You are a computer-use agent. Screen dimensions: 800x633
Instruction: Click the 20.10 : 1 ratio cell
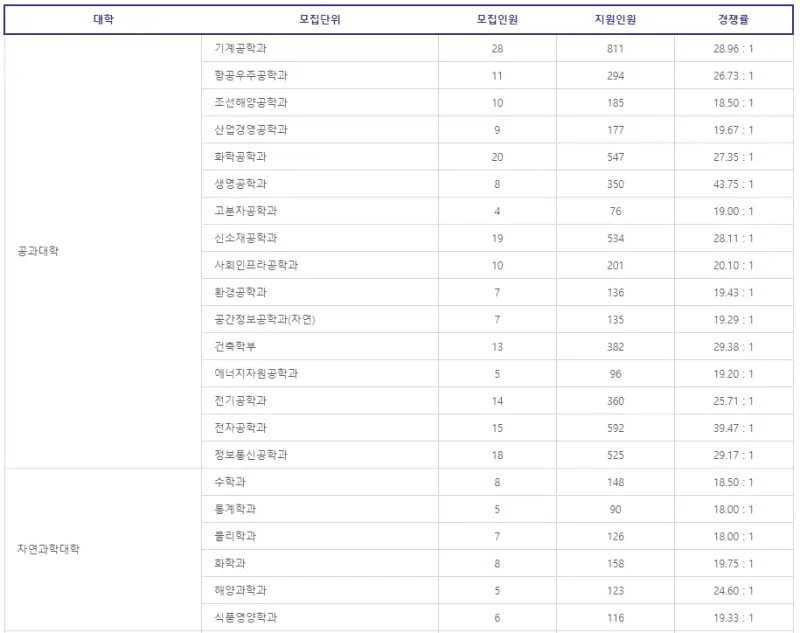(733, 266)
